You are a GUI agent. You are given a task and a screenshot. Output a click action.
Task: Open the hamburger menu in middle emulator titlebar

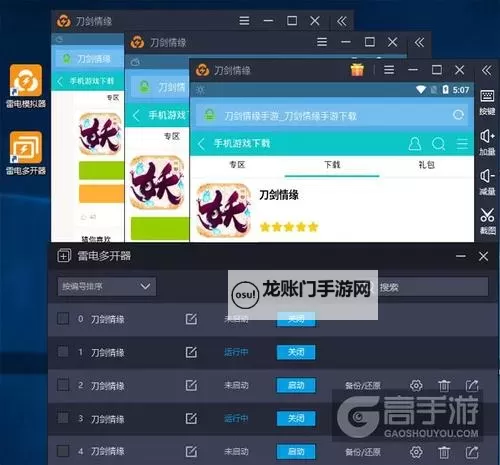click(x=322, y=42)
